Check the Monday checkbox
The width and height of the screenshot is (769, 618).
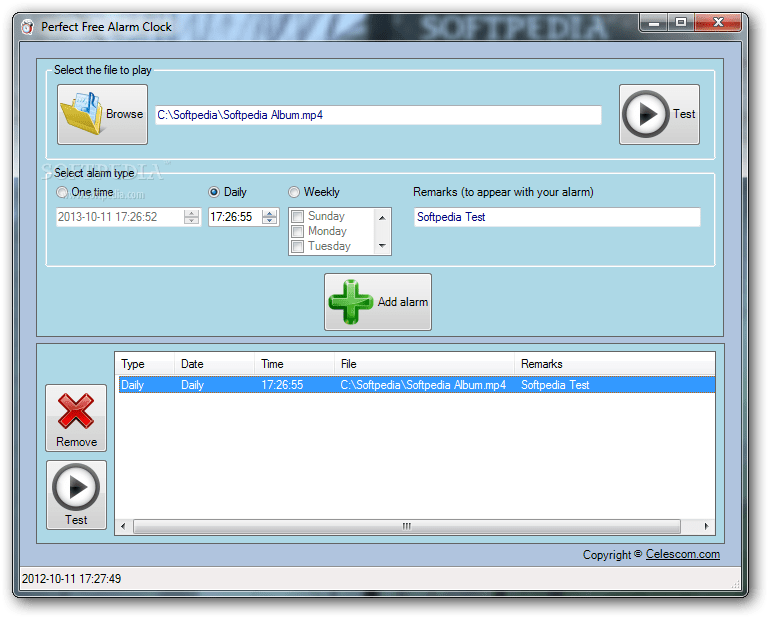tap(298, 231)
